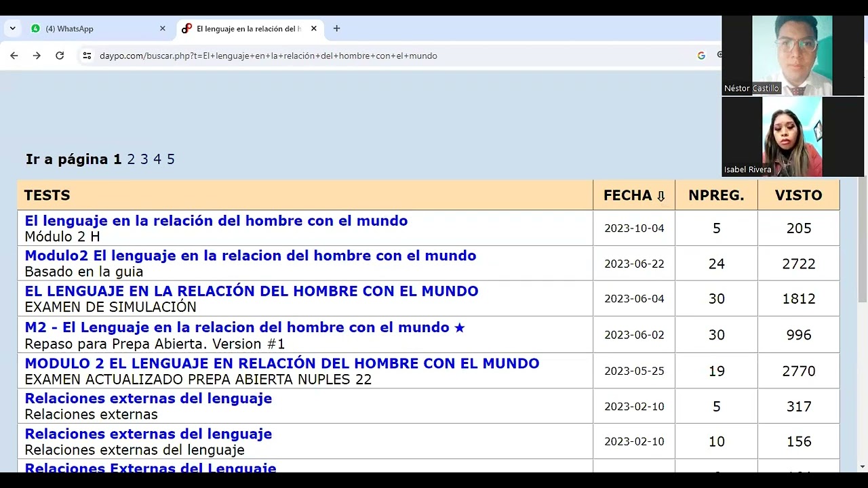Click description 'EXAMEN DE SIMULACIÓN'
The image size is (868, 488).
(111, 307)
